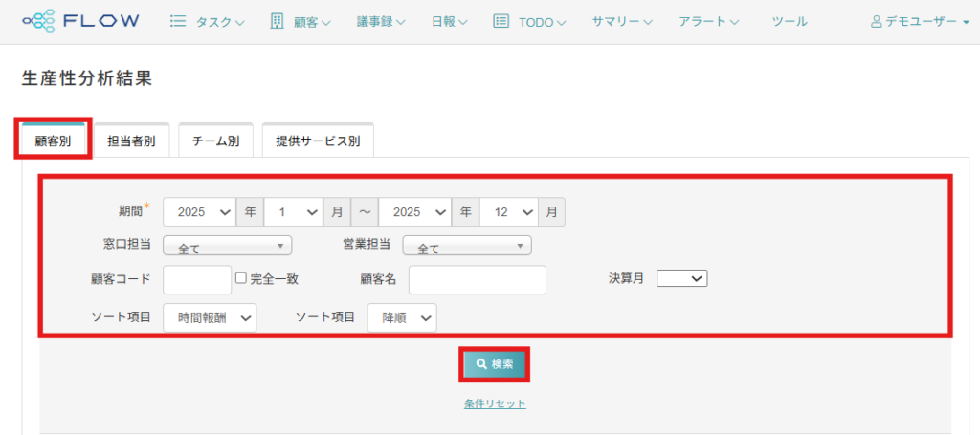Click the 条件リセット link
980x435 pixels.
[495, 403]
